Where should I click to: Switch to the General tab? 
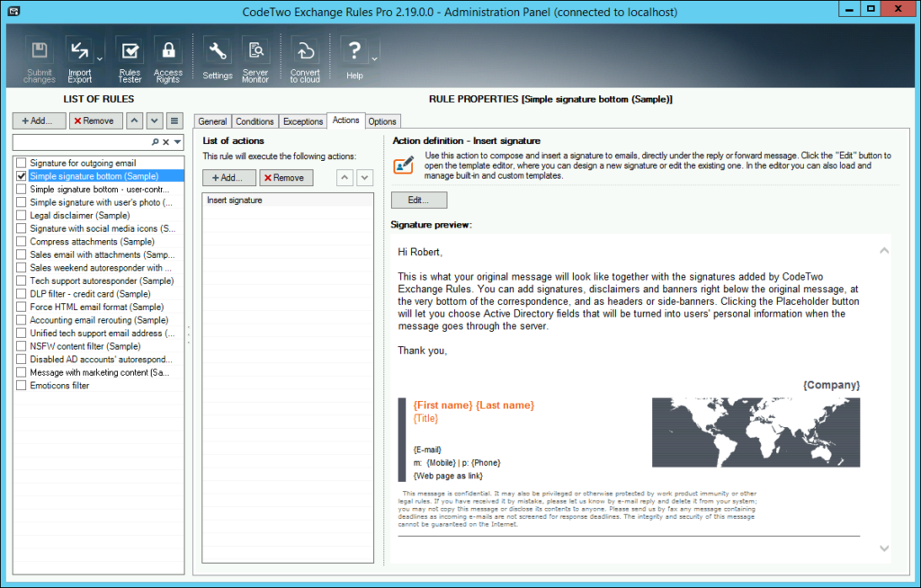[212, 121]
